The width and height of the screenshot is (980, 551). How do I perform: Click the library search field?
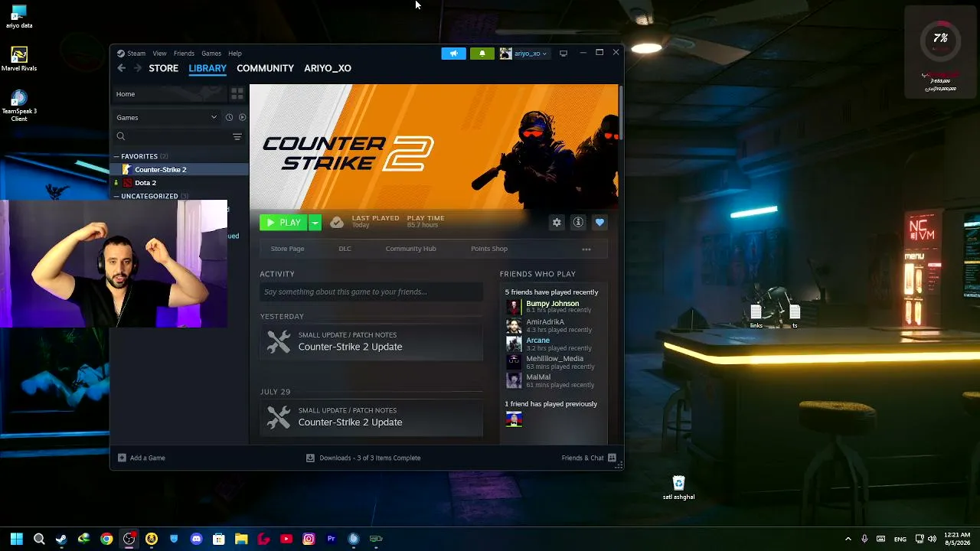point(171,136)
